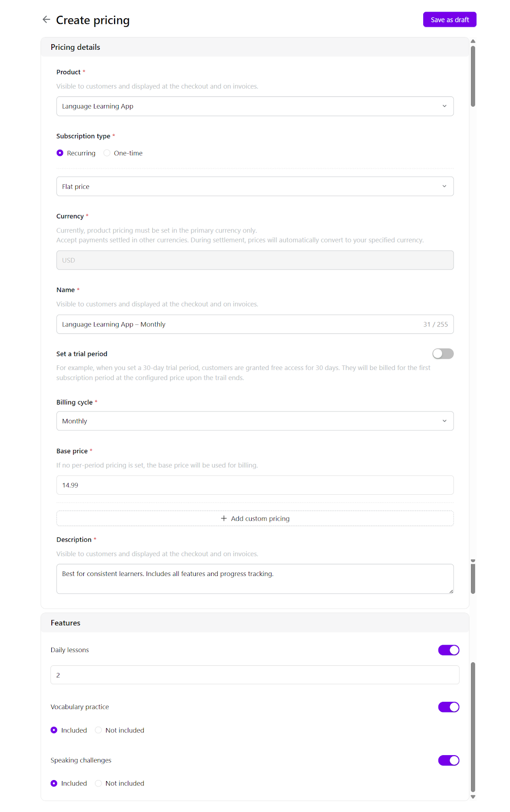
Task: Click the Base price input field
Action: [255, 485]
